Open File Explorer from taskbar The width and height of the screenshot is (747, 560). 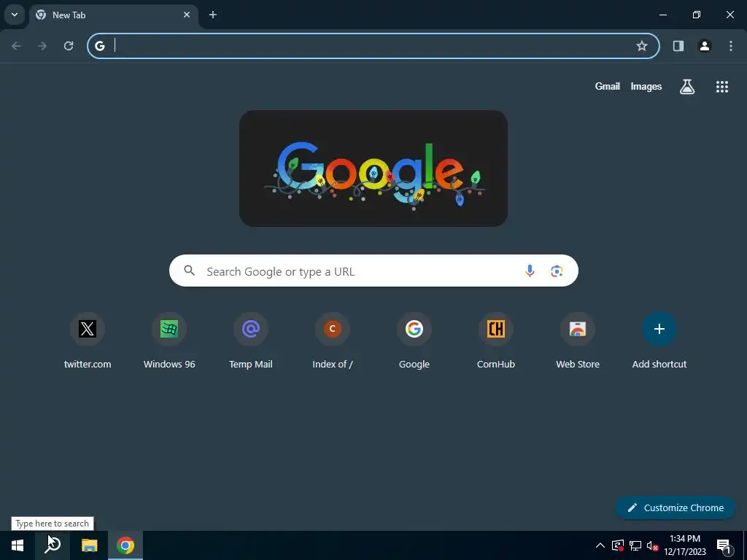(x=89, y=545)
